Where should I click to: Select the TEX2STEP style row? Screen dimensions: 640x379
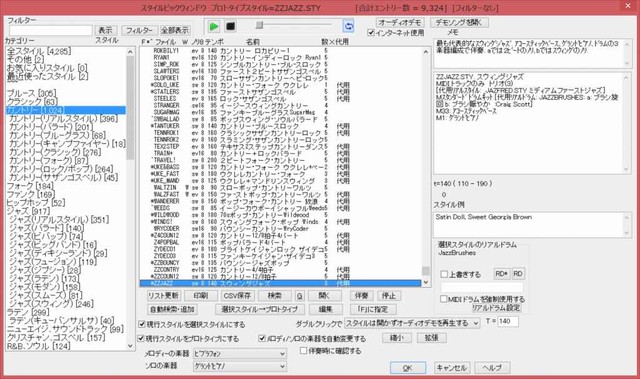[x=280, y=146]
